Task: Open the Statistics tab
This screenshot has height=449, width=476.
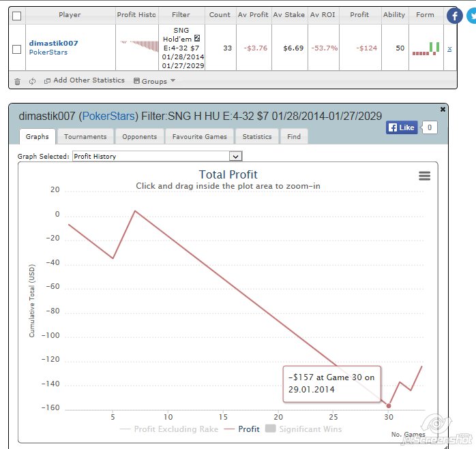Action: (x=257, y=136)
